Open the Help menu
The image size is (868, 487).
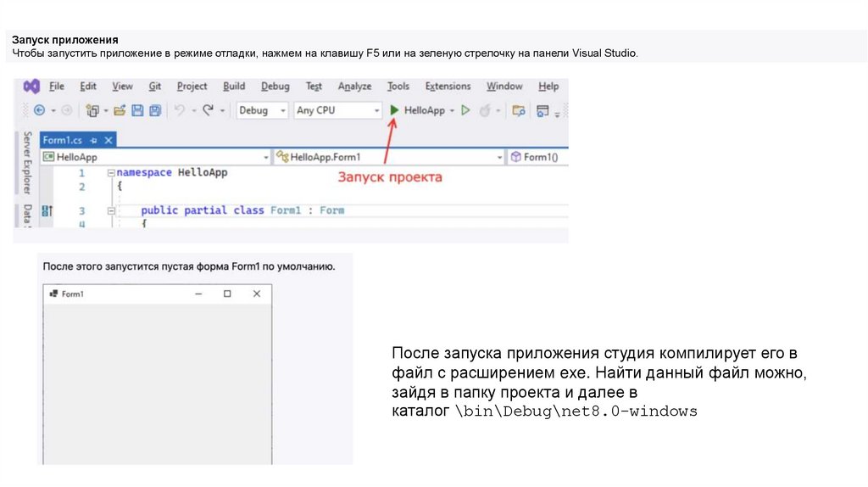coord(548,86)
